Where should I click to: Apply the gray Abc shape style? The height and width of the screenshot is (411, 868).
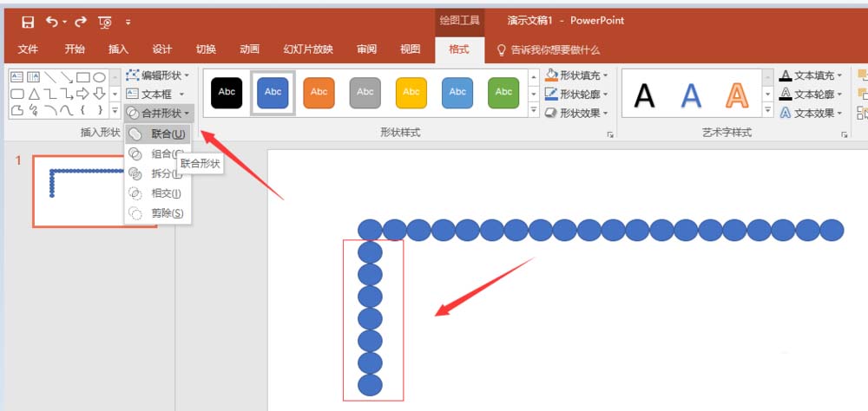pos(365,93)
